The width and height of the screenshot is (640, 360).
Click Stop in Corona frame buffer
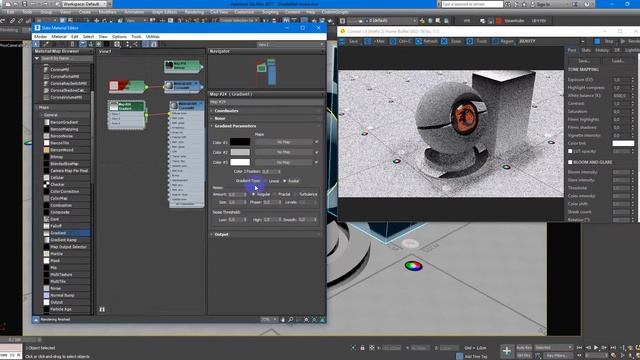pos(604,41)
